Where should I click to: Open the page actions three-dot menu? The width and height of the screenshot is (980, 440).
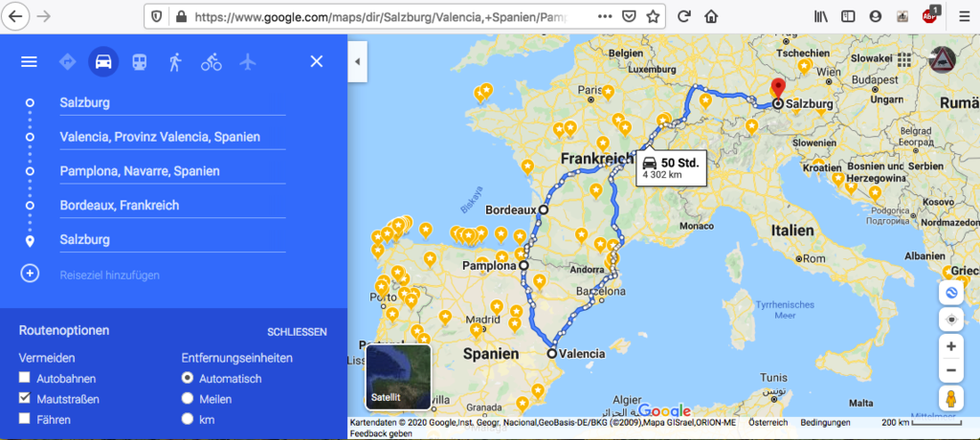tap(605, 17)
